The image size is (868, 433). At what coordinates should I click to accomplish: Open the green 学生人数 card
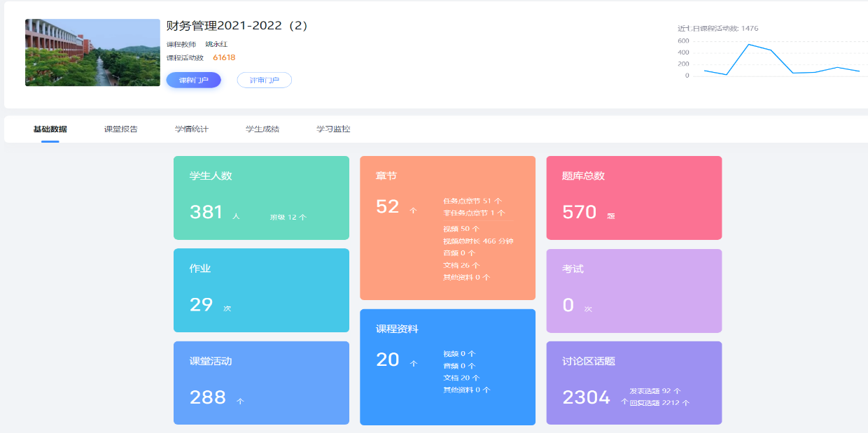coord(261,198)
